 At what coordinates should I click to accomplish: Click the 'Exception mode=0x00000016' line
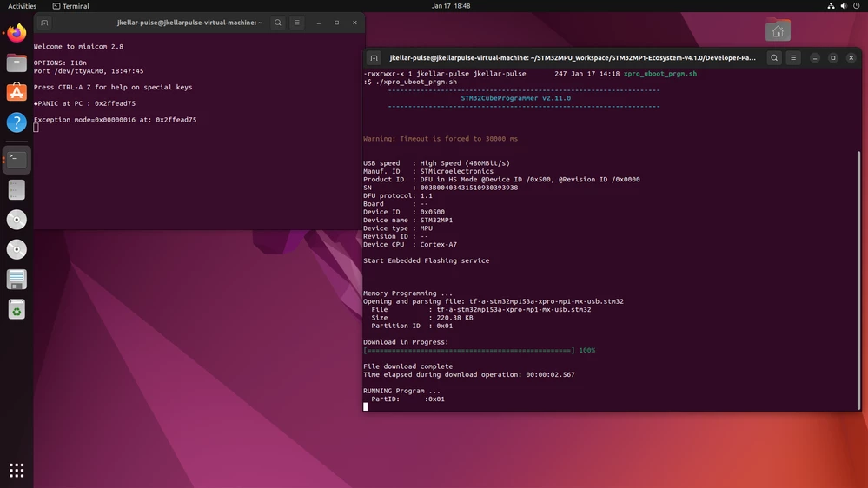coord(116,120)
